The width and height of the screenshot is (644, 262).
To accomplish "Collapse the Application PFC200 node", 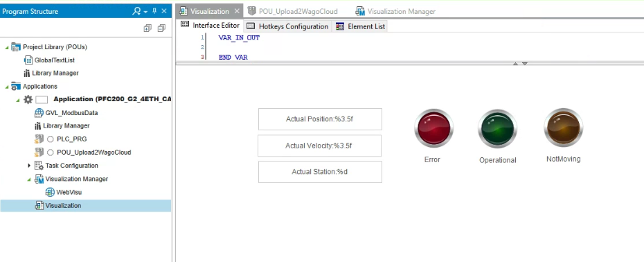I will coord(18,100).
